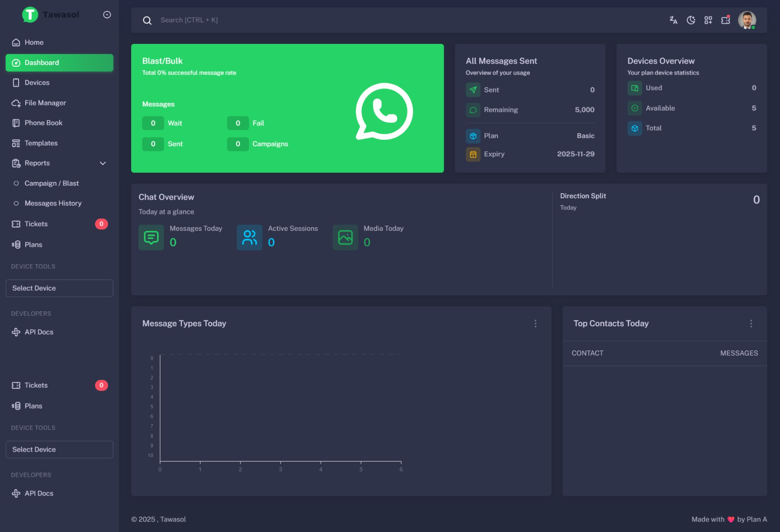The image size is (780, 532).
Task: Click the MESSAGES column header
Action: (739, 353)
